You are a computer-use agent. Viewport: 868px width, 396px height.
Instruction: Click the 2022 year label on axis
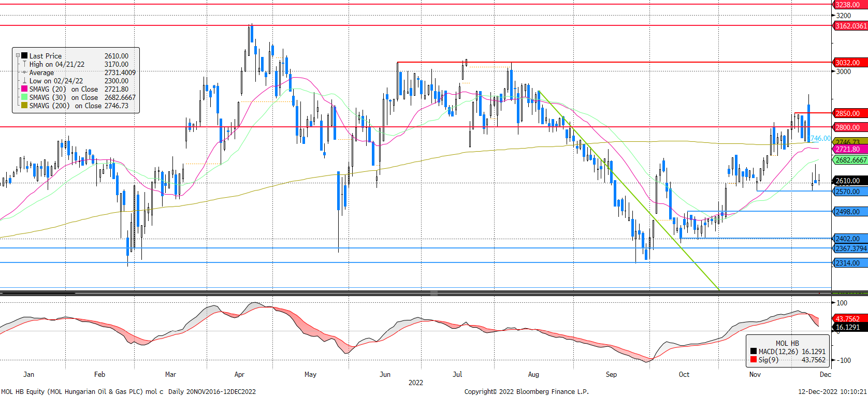(x=416, y=383)
